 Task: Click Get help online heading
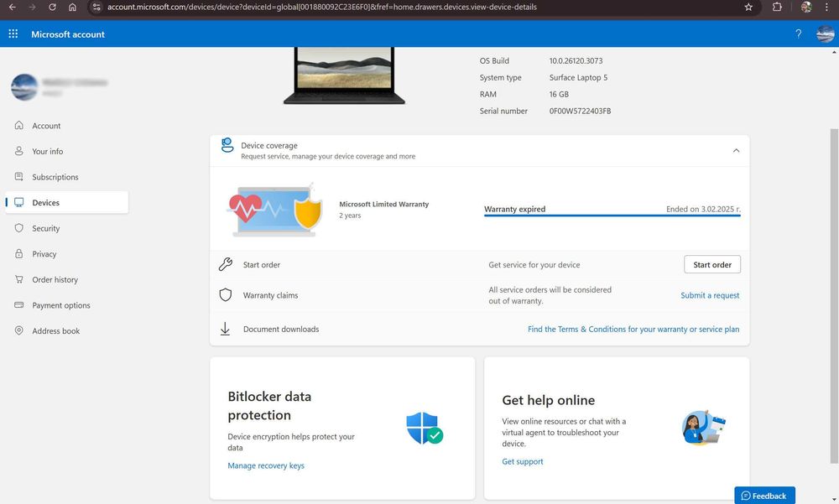[549, 400]
